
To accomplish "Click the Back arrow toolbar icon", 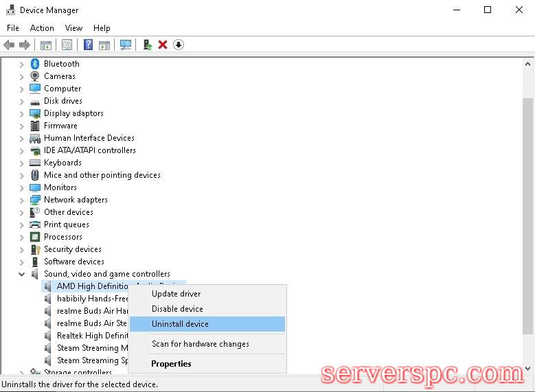I will click(9, 45).
